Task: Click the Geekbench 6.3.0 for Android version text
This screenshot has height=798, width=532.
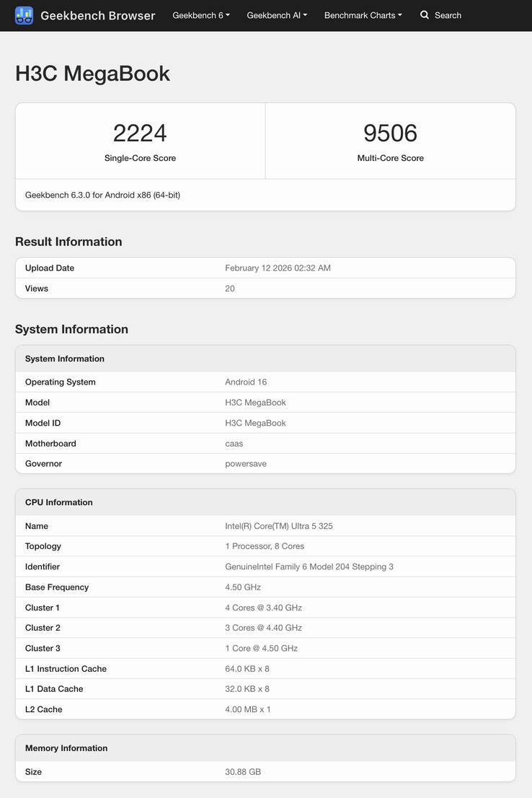Action: [x=102, y=195]
